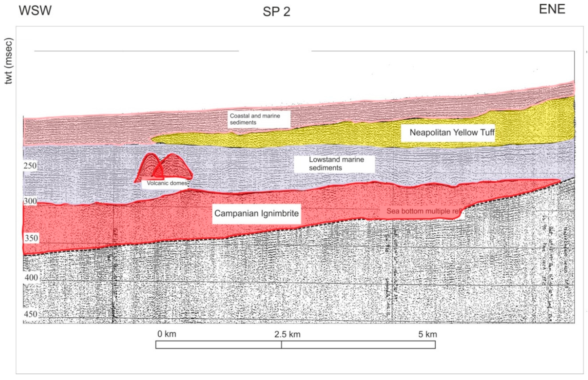
Task: Click the WSW direction label
Action: pos(35,11)
